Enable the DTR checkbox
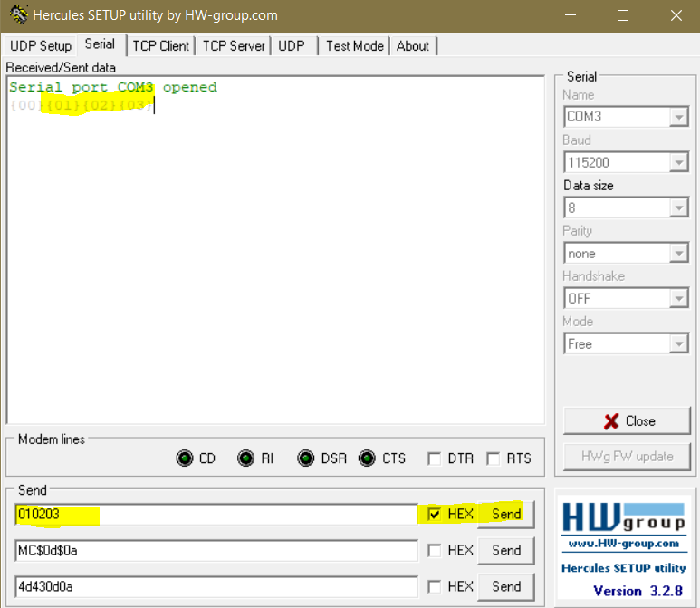 434,458
